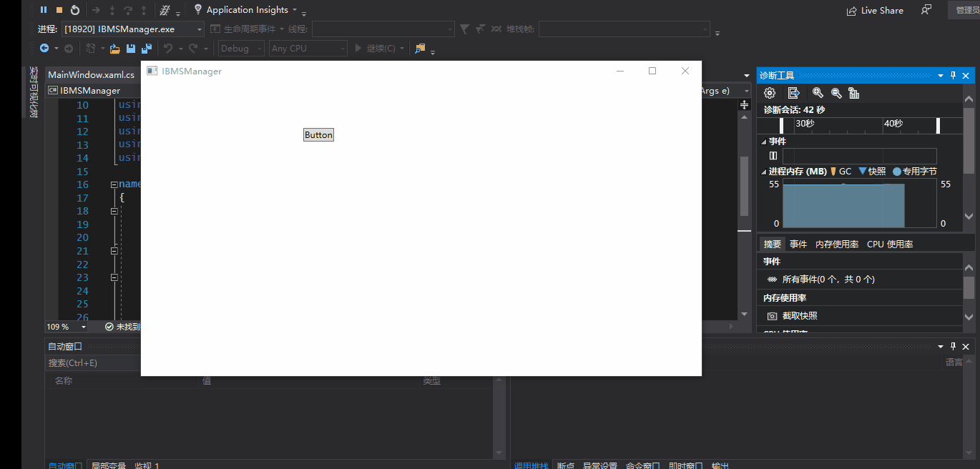This screenshot has height=469, width=980.
Task: Click the Save All toolbar icon
Action: [x=147, y=49]
